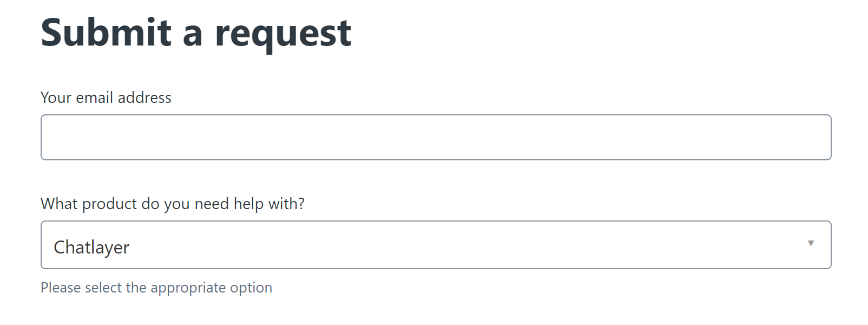868x325 pixels.
Task: Select the "Chatlayer" text in the dropdown
Action: click(x=91, y=247)
